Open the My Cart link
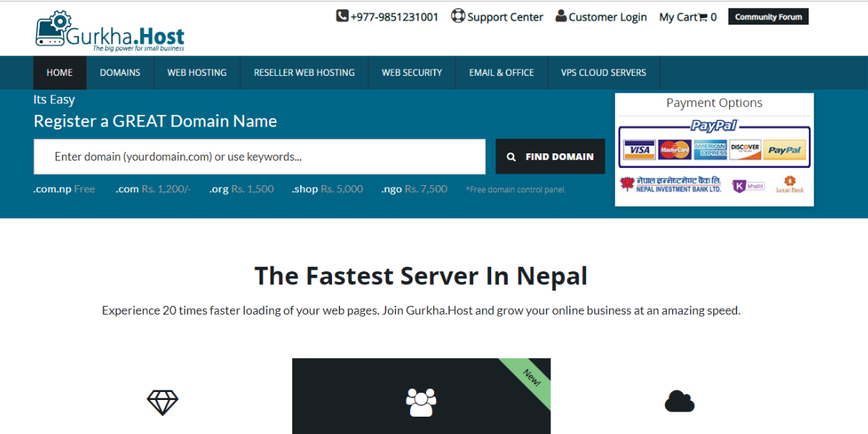868x434 pixels. pos(688,17)
